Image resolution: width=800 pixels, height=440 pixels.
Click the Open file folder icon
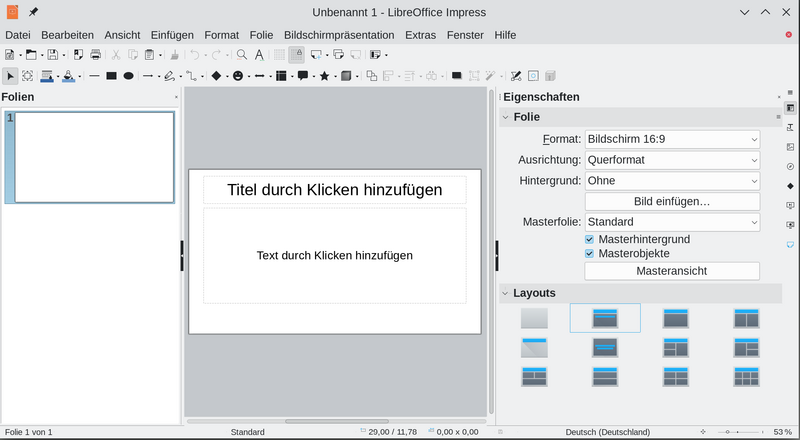(31, 55)
